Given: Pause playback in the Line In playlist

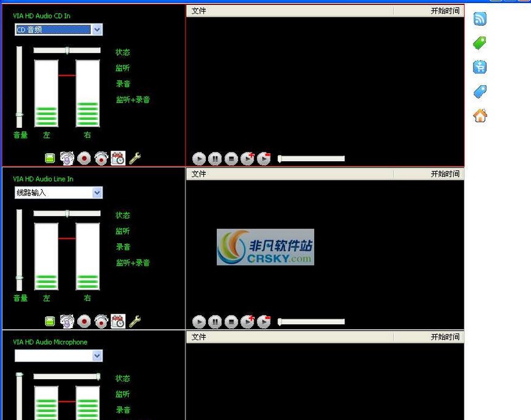Looking at the screenshot, I should (215, 322).
